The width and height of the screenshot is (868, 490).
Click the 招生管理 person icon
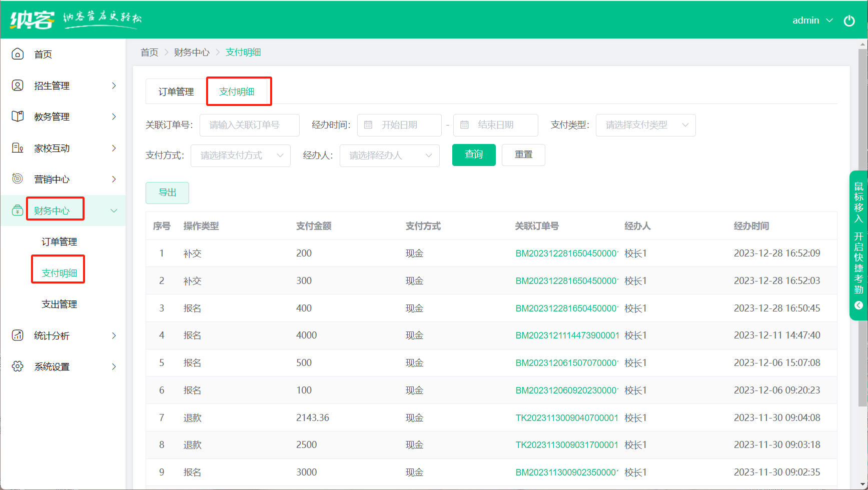point(18,85)
